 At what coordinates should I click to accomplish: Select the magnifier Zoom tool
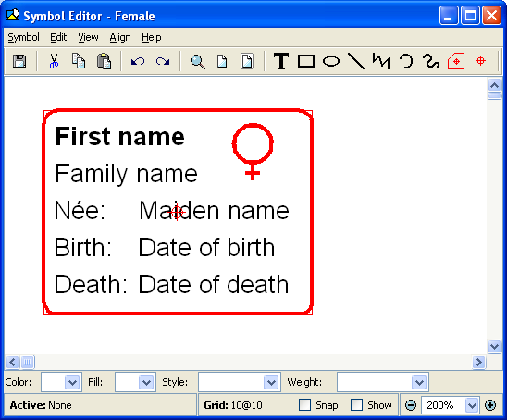197,61
